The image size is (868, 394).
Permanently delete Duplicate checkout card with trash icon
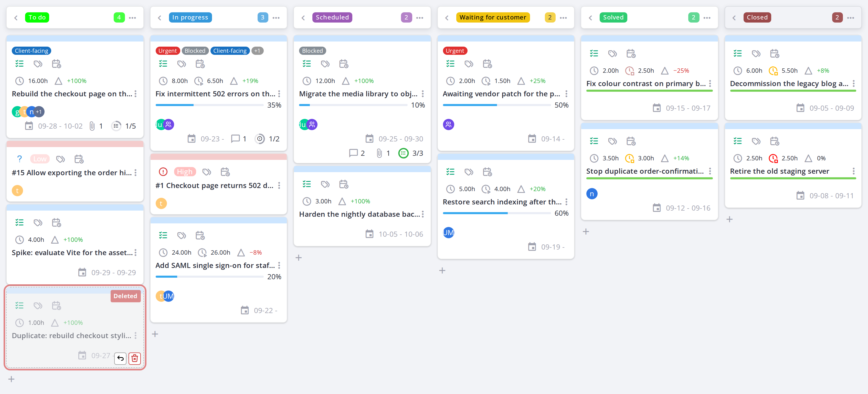click(x=134, y=358)
